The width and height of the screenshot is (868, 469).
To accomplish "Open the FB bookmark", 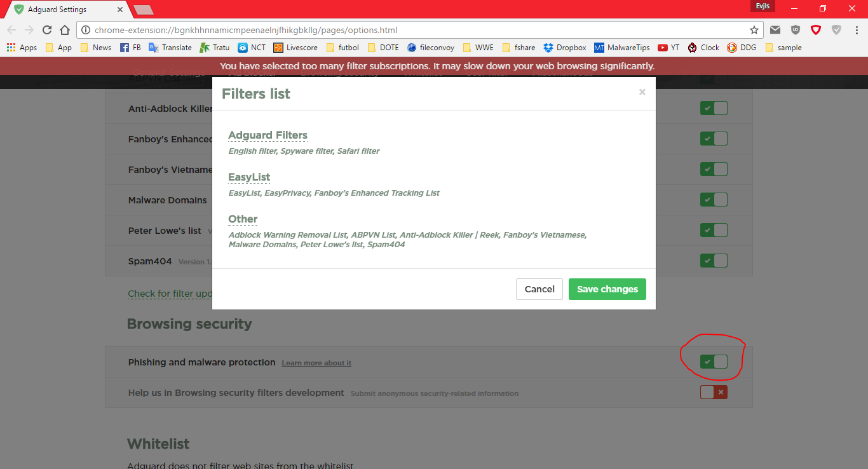I will point(130,48).
